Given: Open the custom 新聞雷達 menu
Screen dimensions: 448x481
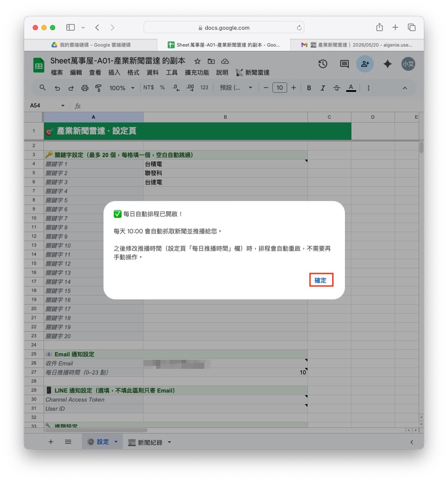Looking at the screenshot, I should click(x=253, y=72).
